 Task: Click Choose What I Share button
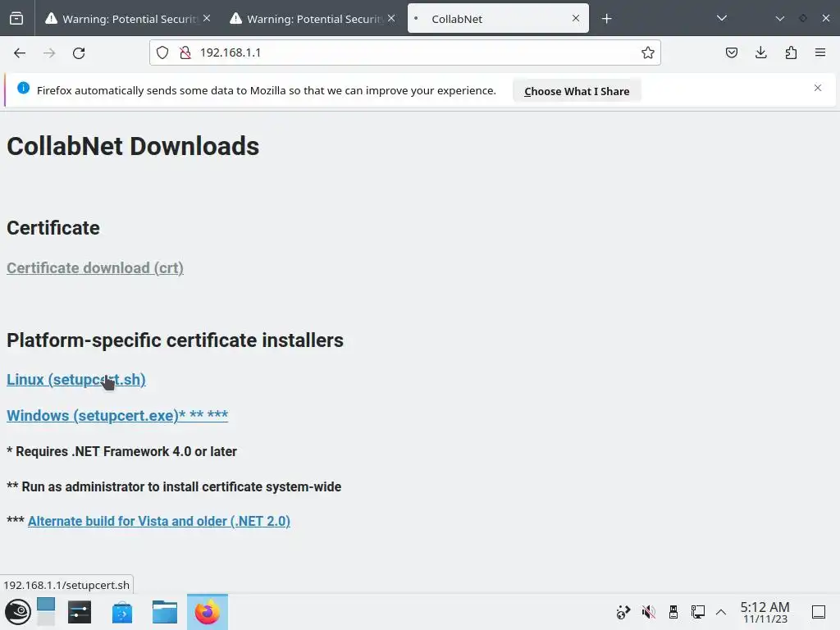577,91
